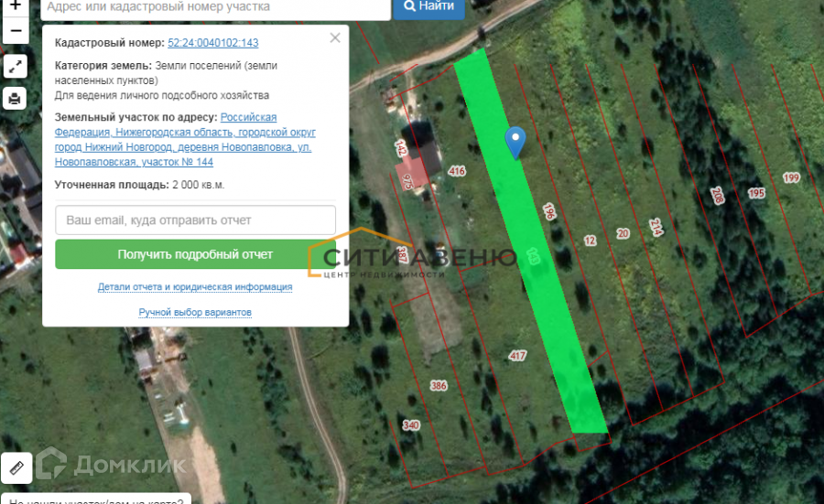Open Детали отчета и юридическая информация link
The image size is (824, 504).
(x=195, y=286)
